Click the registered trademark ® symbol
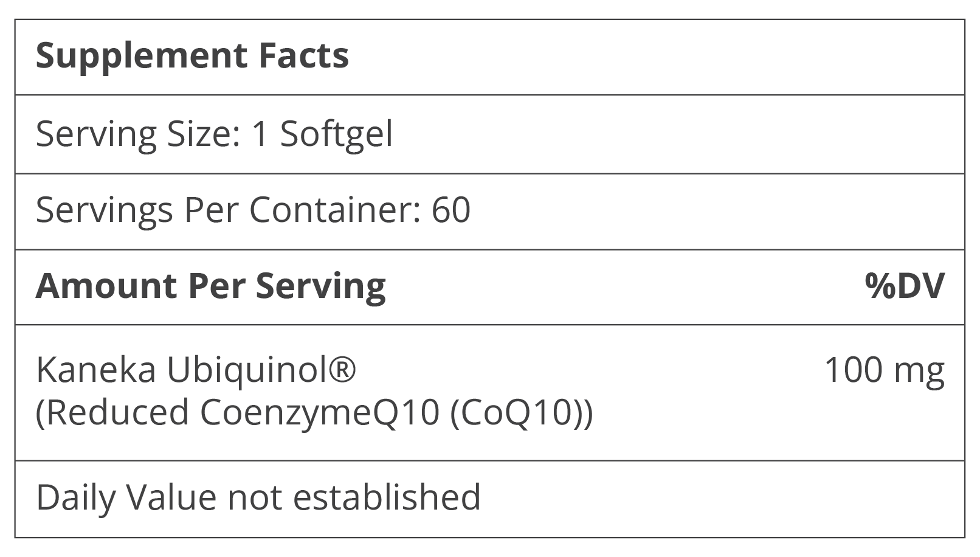Image resolution: width=980 pixels, height=557 pixels. click(342, 368)
